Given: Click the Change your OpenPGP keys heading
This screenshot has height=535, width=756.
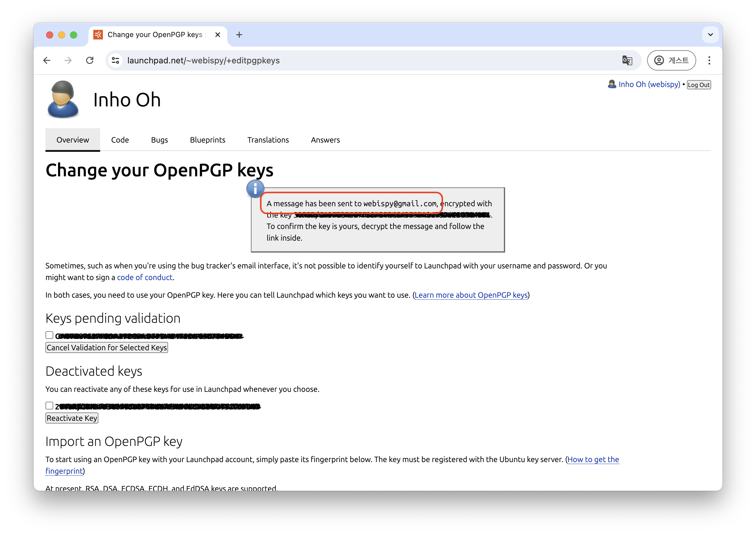Looking at the screenshot, I should tap(159, 170).
